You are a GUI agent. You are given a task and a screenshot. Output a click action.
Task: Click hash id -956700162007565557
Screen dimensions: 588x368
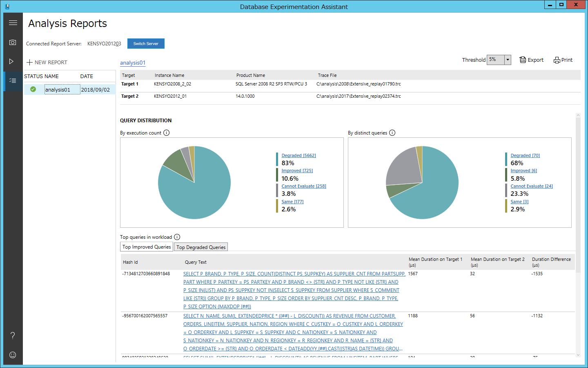click(145, 316)
